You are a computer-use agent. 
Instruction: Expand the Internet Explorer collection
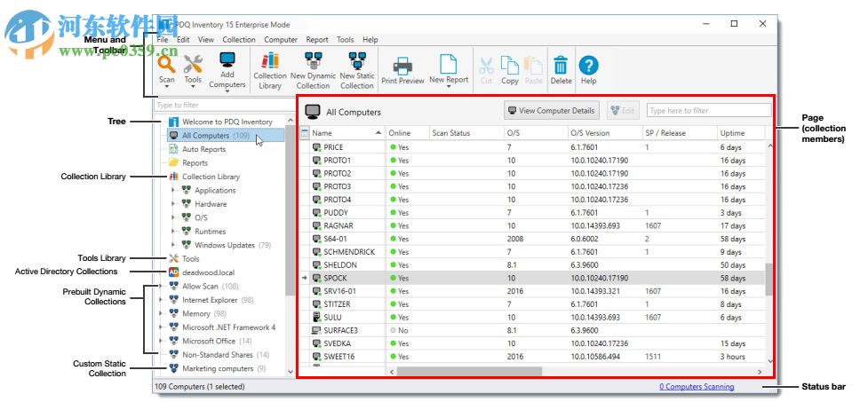(x=161, y=300)
